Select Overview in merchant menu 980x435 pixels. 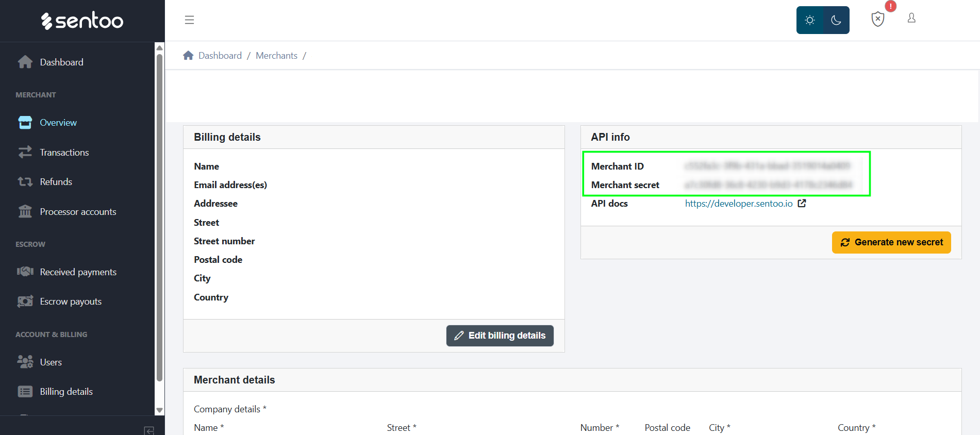58,123
